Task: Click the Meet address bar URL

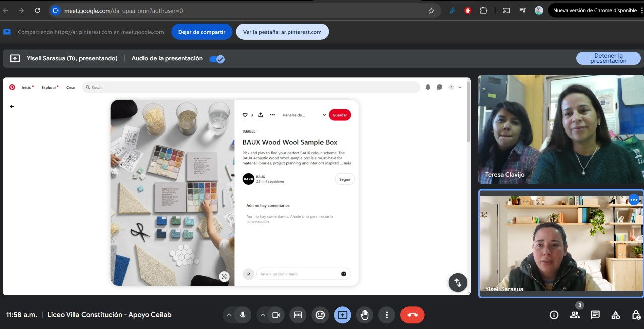Action: [x=124, y=10]
